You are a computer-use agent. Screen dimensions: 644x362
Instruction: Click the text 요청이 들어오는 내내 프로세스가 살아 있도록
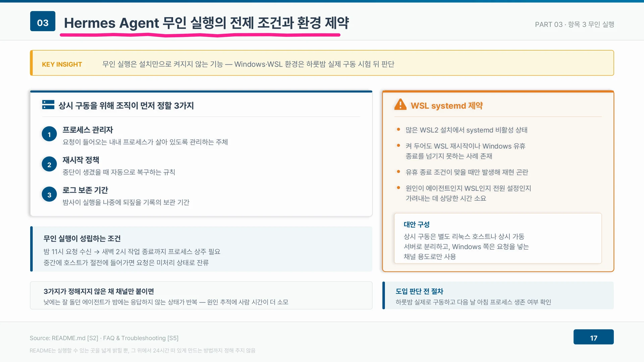tap(145, 142)
